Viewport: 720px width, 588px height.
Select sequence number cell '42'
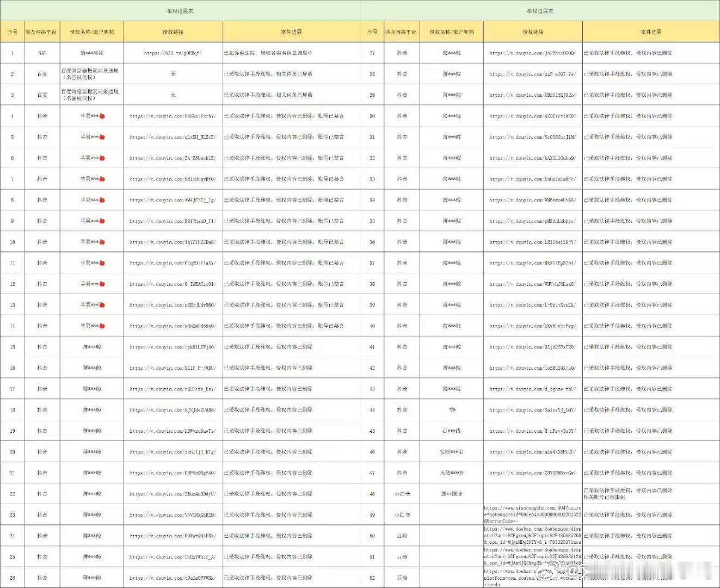click(x=372, y=367)
